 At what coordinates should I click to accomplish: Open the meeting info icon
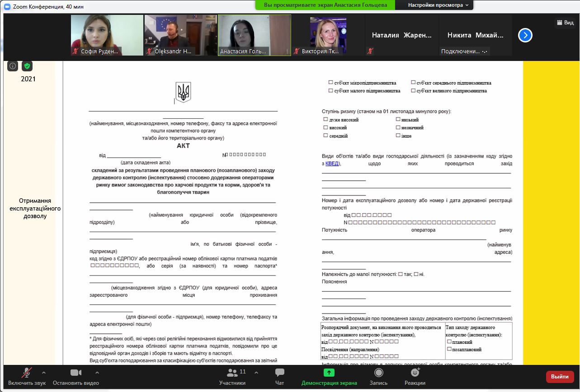point(13,66)
